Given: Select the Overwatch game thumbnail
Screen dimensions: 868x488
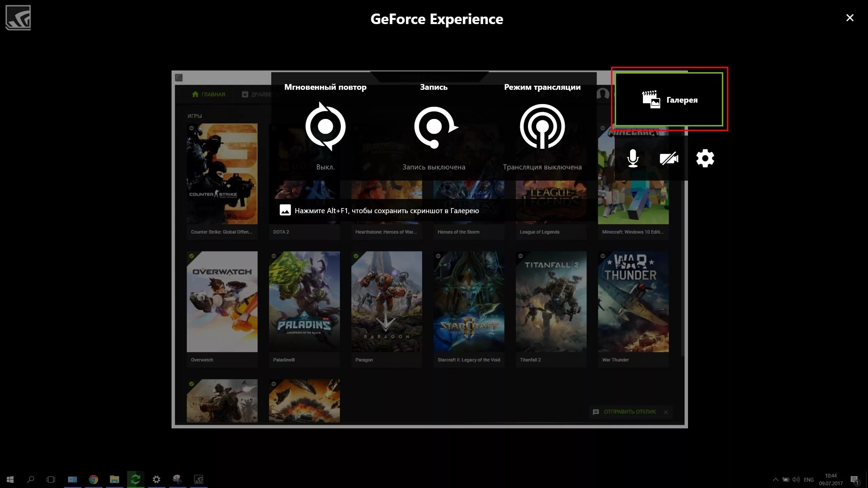Looking at the screenshot, I should coord(222,301).
